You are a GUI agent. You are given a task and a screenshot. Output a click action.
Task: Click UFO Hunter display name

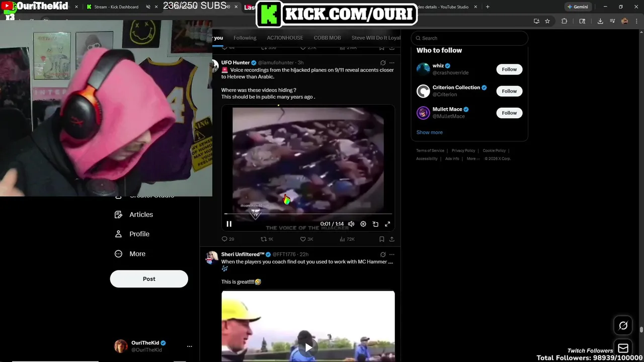[235, 63]
